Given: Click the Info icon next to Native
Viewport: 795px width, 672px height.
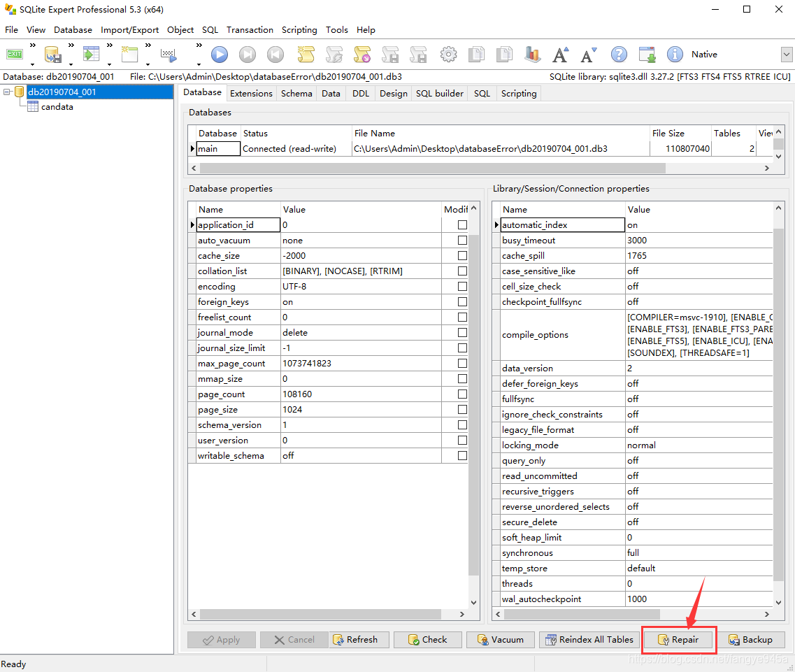Looking at the screenshot, I should point(675,54).
